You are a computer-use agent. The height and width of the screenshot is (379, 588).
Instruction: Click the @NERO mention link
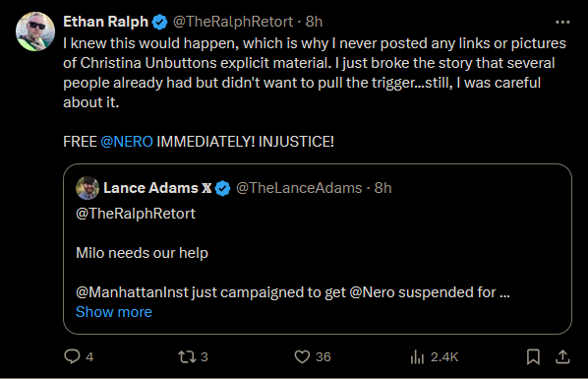click(127, 142)
